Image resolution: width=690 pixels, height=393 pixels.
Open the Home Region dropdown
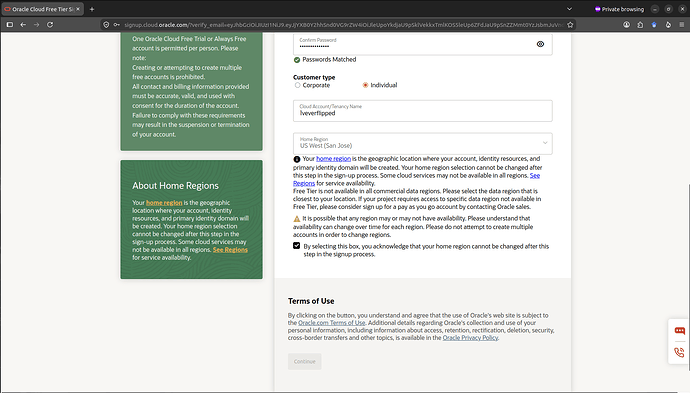[x=422, y=143]
